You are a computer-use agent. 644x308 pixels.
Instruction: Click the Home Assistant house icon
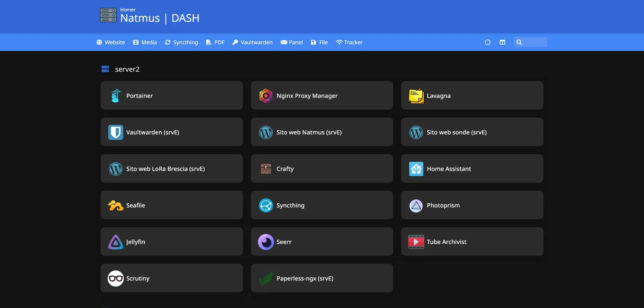click(416, 169)
